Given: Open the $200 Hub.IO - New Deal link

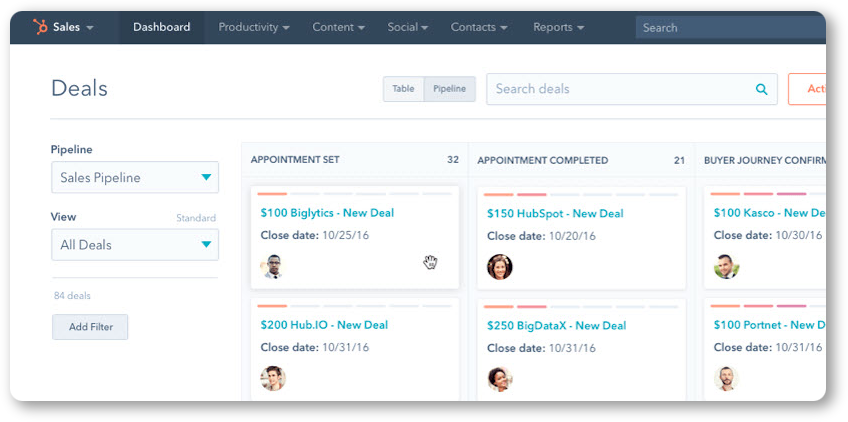Looking at the screenshot, I should coord(324,325).
